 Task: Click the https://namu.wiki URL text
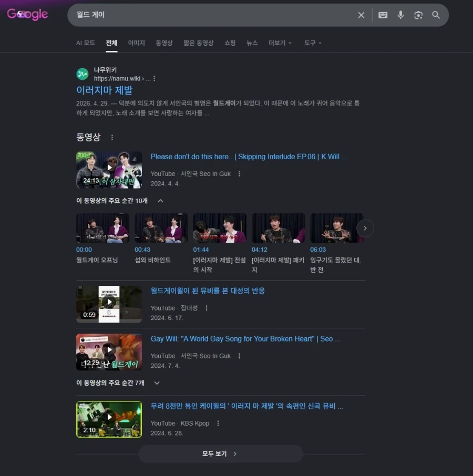(x=122, y=79)
